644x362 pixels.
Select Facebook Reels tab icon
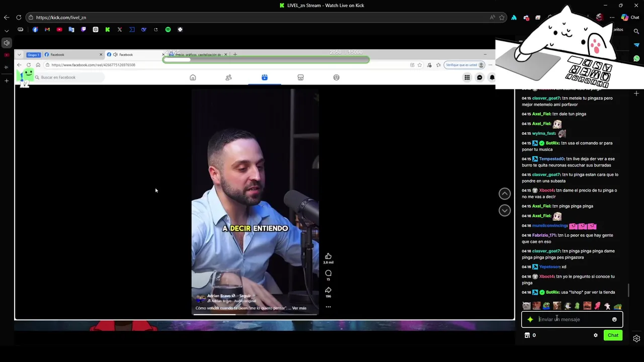pyautogui.click(x=265, y=77)
